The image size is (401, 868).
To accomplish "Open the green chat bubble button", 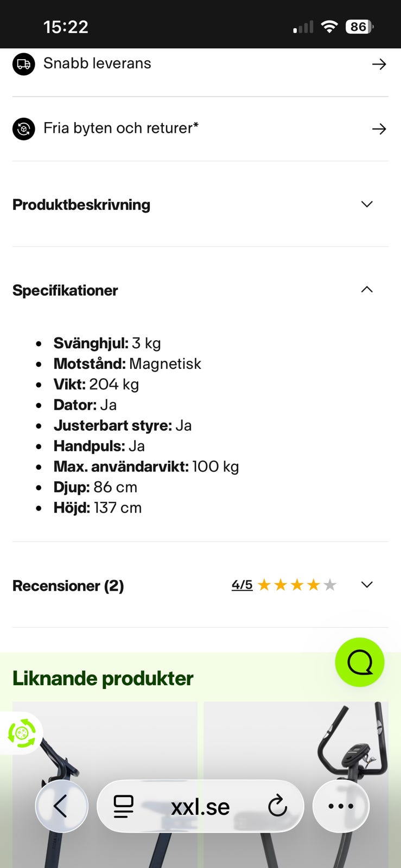I will pyautogui.click(x=359, y=662).
